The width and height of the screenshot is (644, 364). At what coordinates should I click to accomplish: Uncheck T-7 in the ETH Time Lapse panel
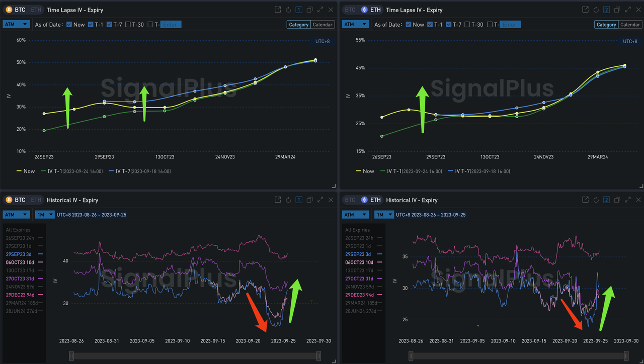tap(448, 24)
